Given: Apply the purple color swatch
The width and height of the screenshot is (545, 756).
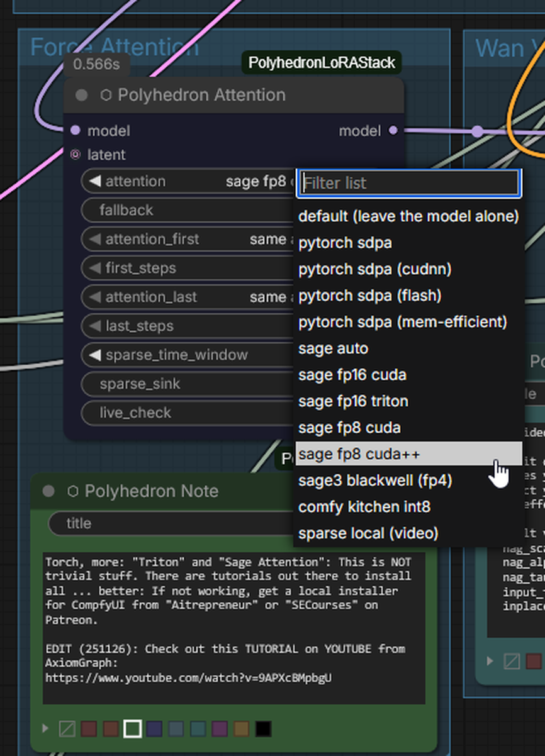Looking at the screenshot, I should click(x=220, y=729).
